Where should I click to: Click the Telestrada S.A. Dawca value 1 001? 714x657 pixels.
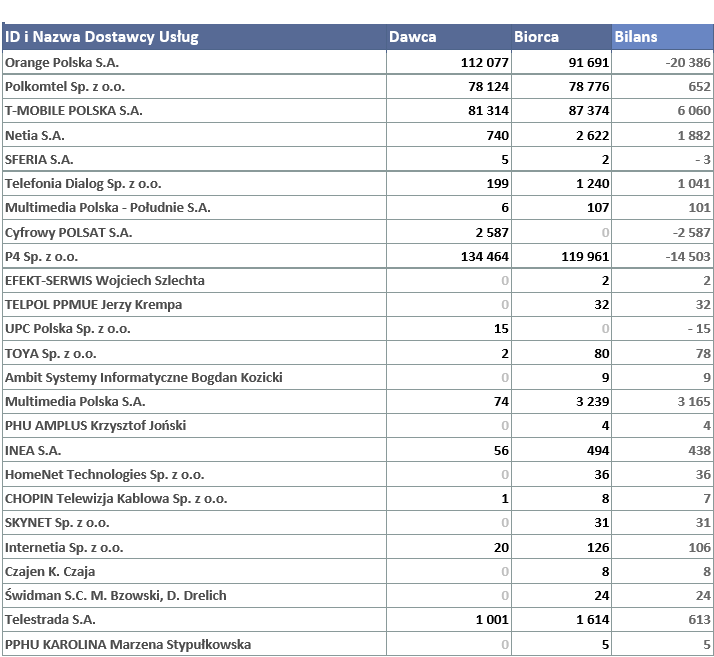tap(492, 620)
